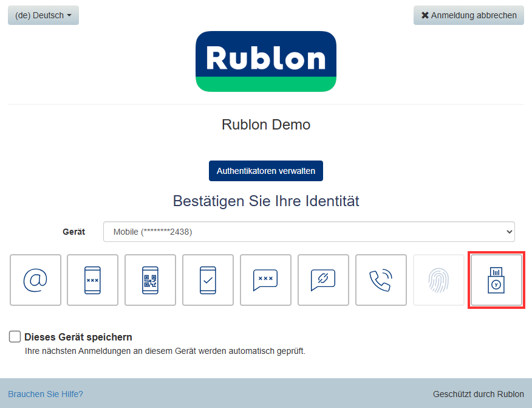Expand the Gerät device selection box
532x408 pixels.
309,232
